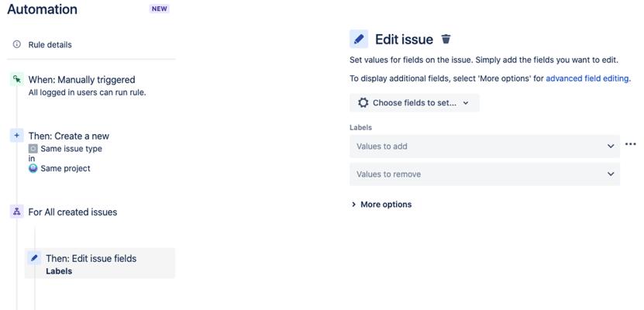644x310 pixels.
Task: Click the pencil icon on Edit issue fields step
Action: tap(34, 258)
